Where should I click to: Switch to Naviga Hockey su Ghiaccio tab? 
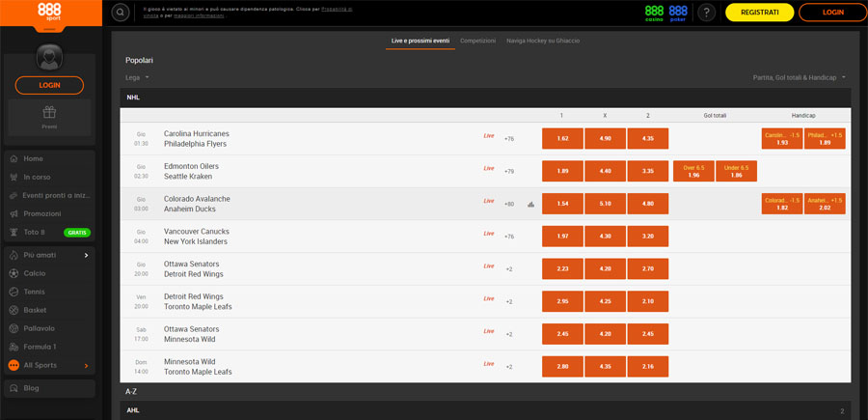pos(543,41)
